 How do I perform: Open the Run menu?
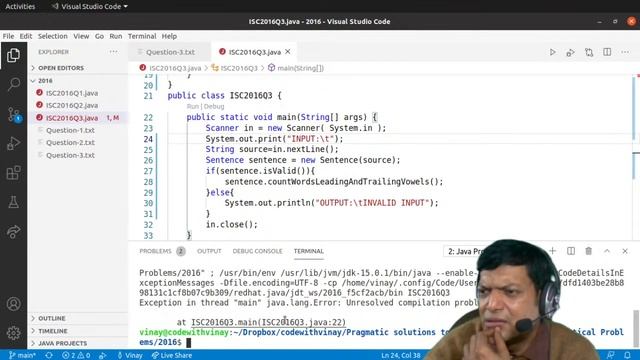click(116, 36)
